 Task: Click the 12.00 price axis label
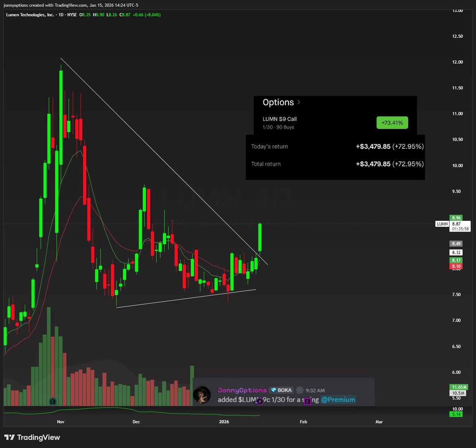(x=457, y=62)
